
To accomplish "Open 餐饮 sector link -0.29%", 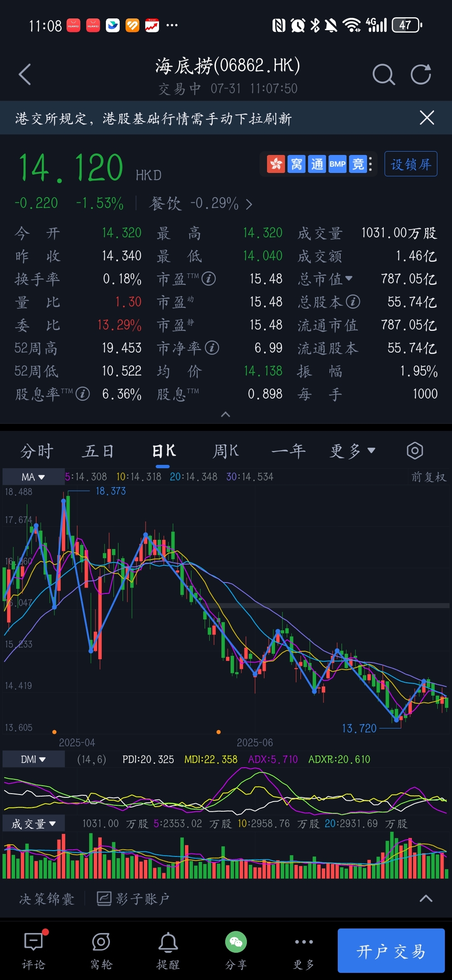I will click(x=200, y=204).
